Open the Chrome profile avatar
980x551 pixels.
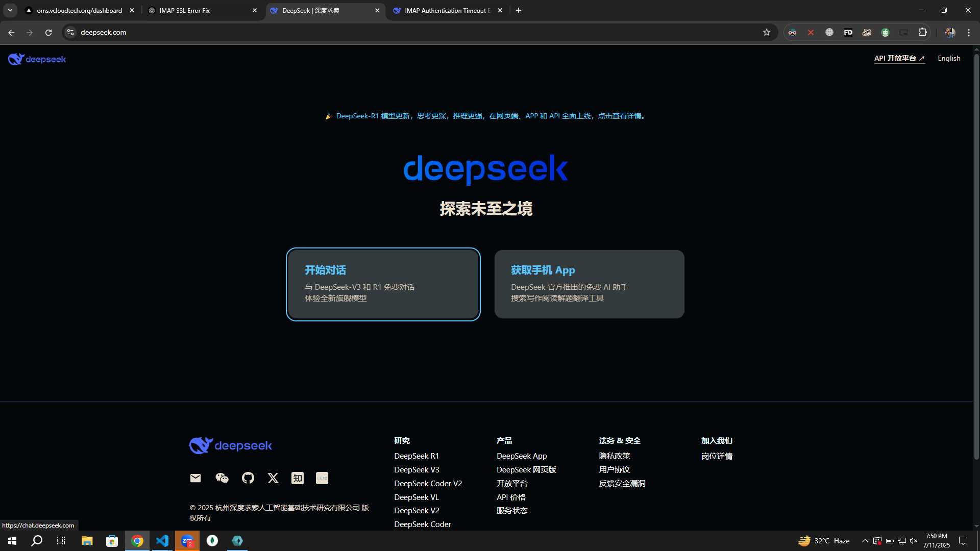coord(950,32)
